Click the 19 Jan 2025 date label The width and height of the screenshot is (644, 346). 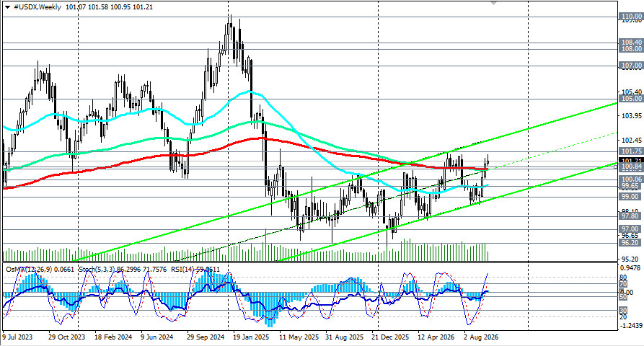click(x=251, y=337)
